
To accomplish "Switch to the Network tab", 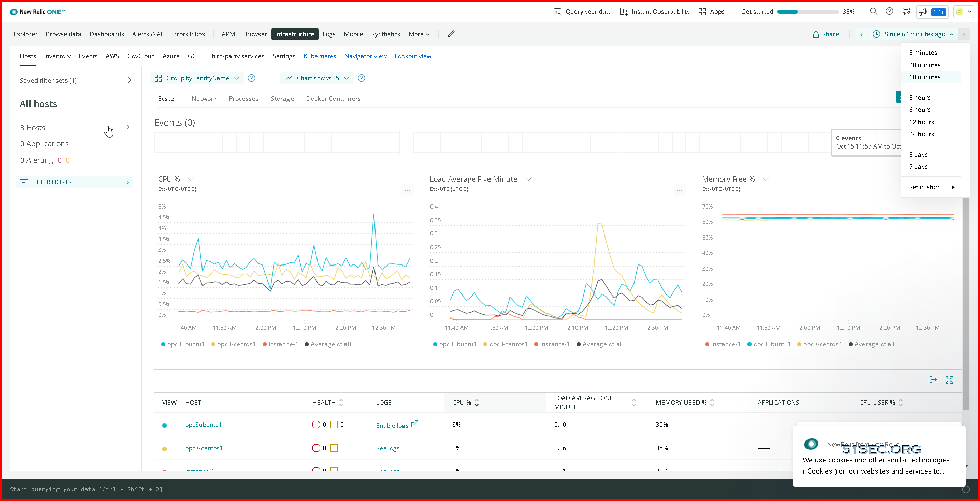I will coord(204,99).
